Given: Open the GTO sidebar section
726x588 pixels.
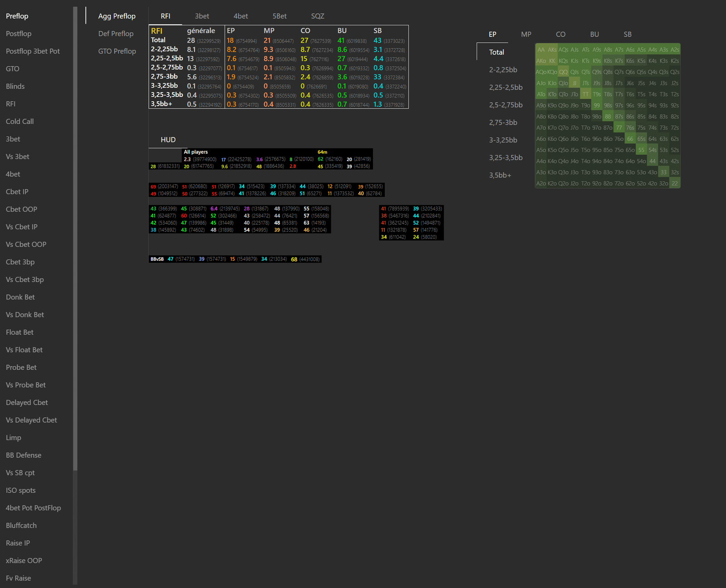Looking at the screenshot, I should point(13,69).
